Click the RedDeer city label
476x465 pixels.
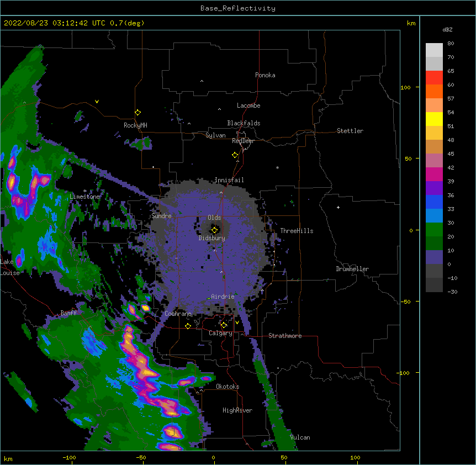pyautogui.click(x=243, y=141)
